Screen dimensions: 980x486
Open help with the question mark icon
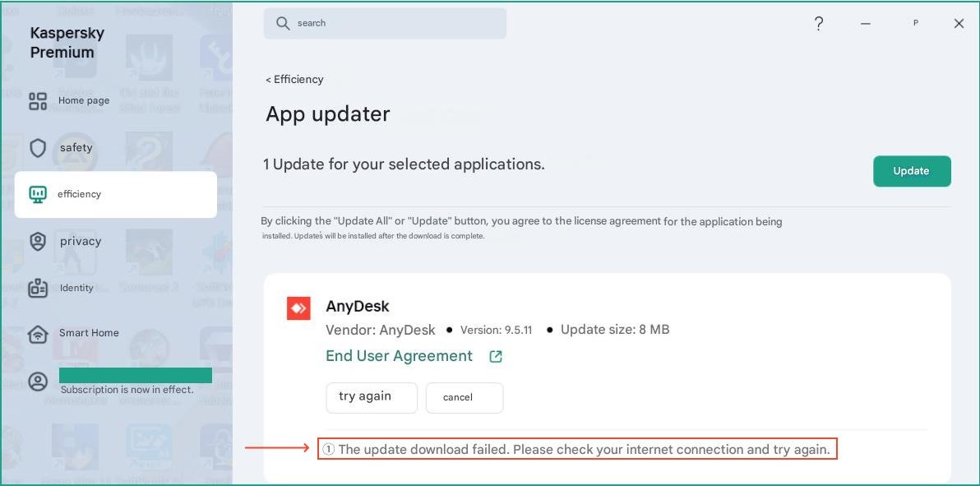pos(819,24)
